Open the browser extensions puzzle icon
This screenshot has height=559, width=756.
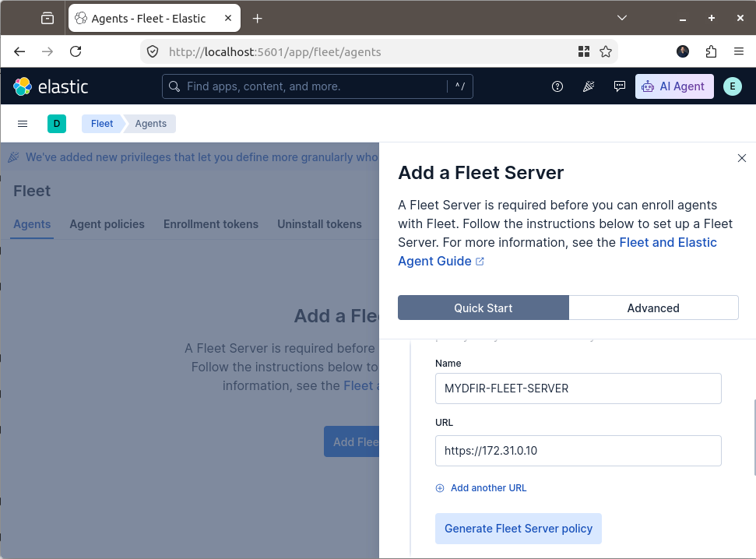coord(711,51)
